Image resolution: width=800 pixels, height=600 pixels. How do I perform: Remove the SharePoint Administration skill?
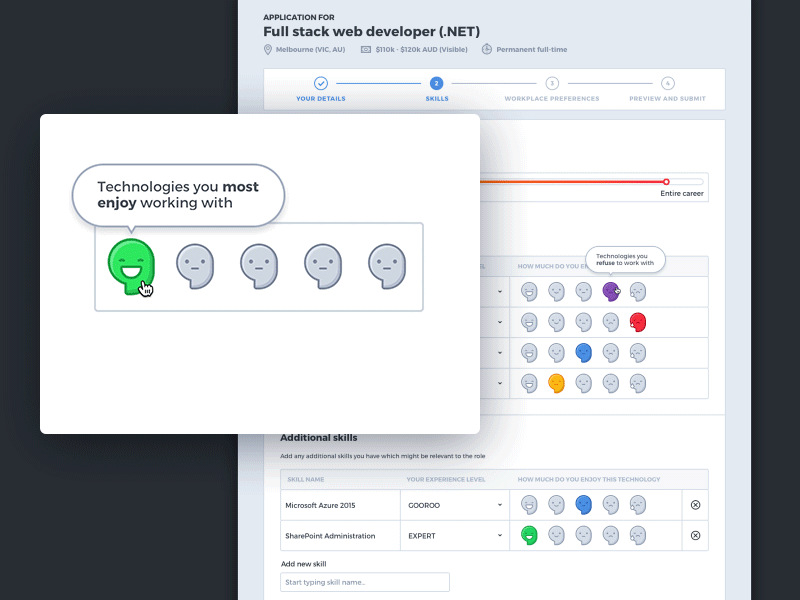(x=695, y=535)
